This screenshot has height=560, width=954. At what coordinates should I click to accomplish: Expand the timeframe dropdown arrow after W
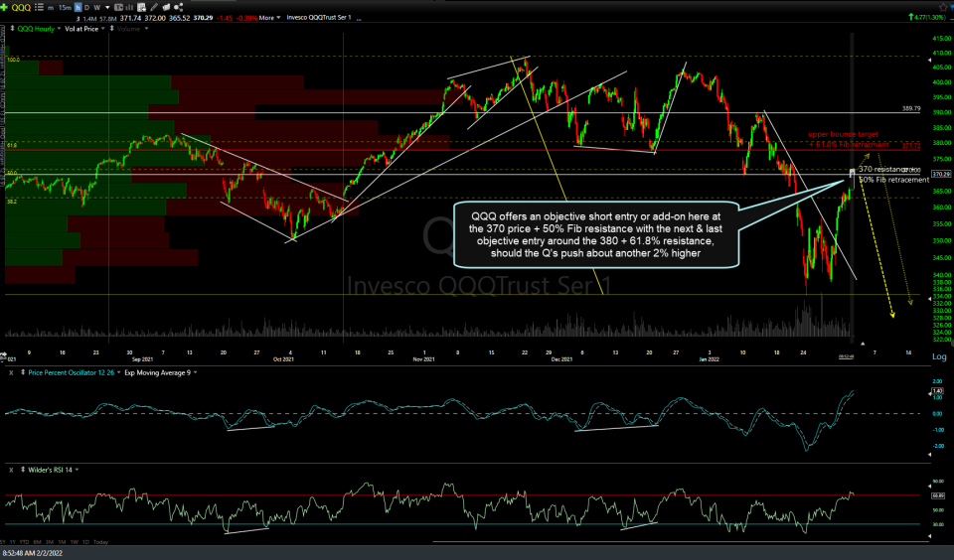(107, 8)
